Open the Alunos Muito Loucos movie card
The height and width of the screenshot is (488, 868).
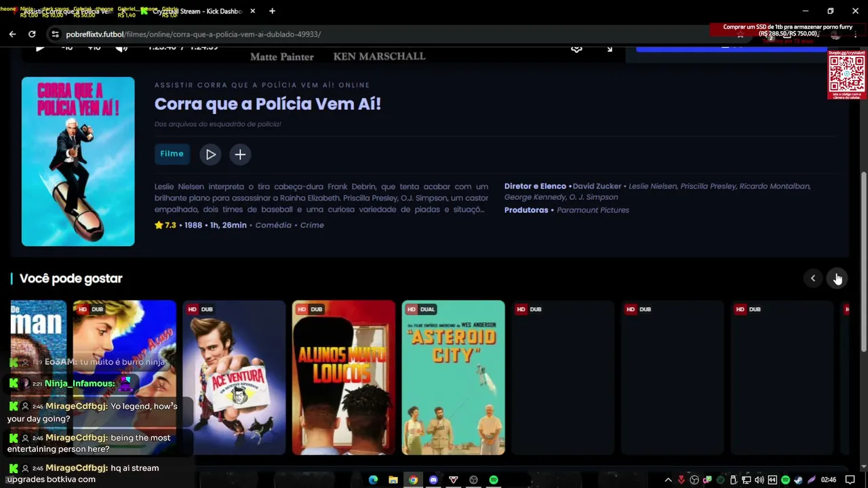coord(344,378)
